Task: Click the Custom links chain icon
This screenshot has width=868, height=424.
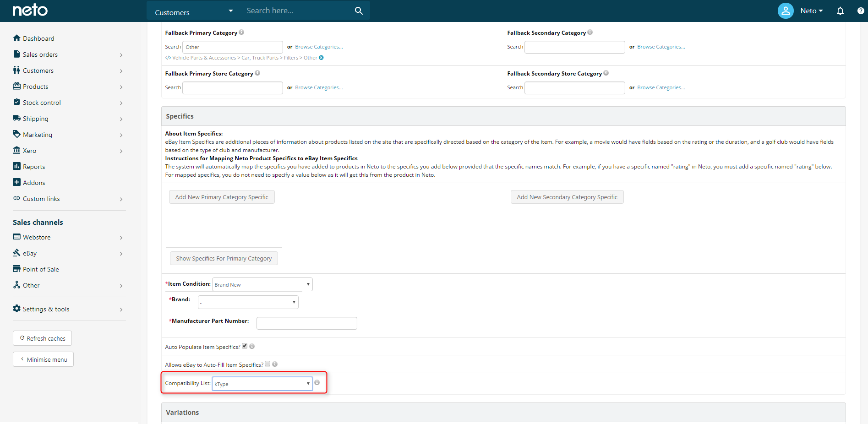Action: tap(17, 198)
